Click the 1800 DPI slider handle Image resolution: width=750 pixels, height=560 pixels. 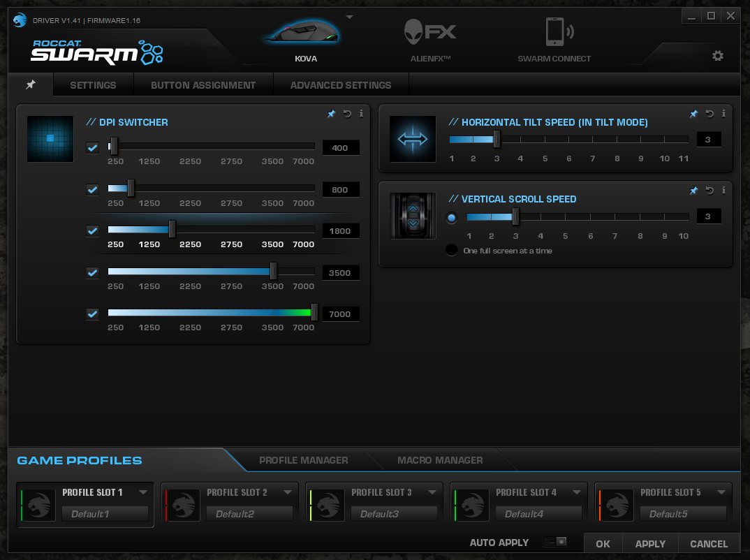(x=172, y=230)
